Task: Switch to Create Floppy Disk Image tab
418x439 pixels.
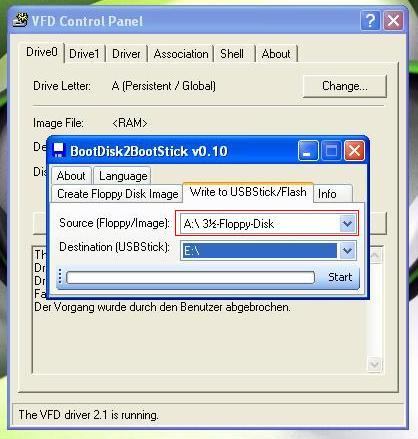Action: (118, 194)
